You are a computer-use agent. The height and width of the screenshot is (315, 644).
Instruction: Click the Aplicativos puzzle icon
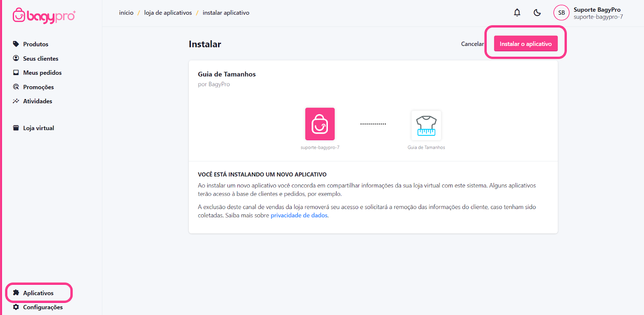point(16,292)
